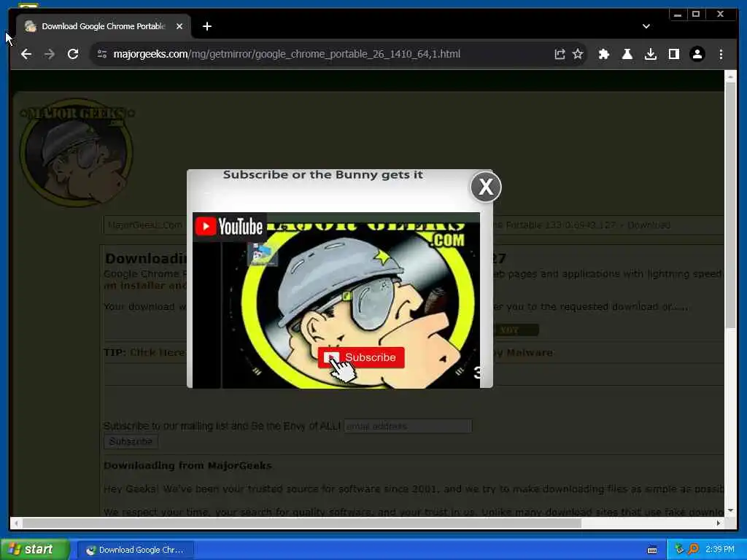View site information icon in address bar
This screenshot has width=747, height=560.
[102, 54]
